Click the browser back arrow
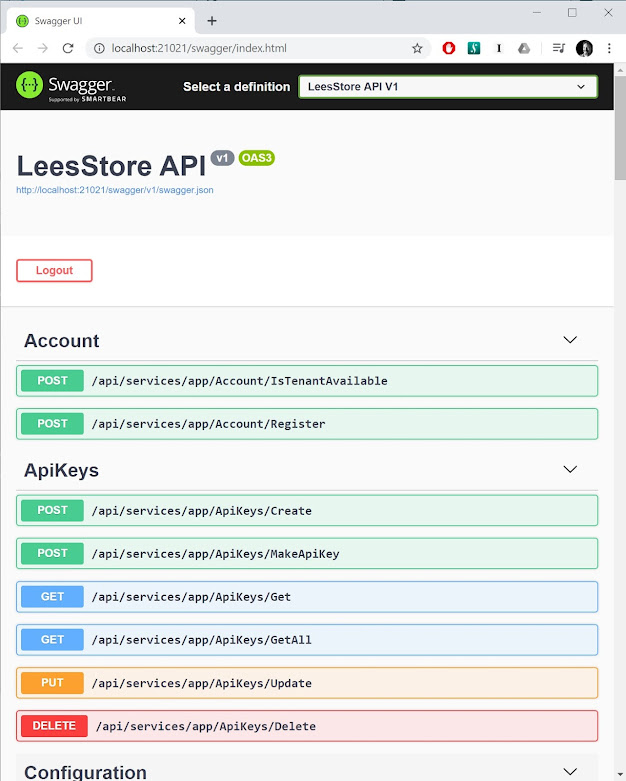The width and height of the screenshot is (626, 781). 18,48
